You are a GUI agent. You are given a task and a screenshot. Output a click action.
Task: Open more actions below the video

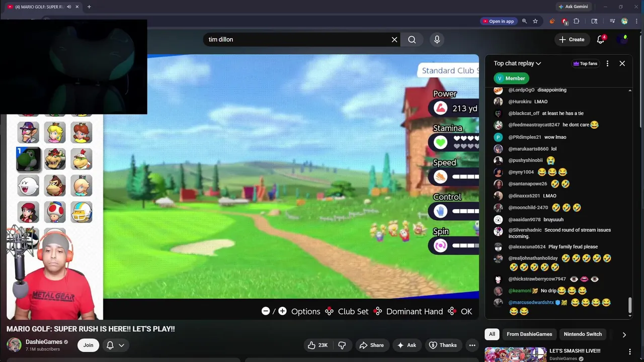point(472,345)
